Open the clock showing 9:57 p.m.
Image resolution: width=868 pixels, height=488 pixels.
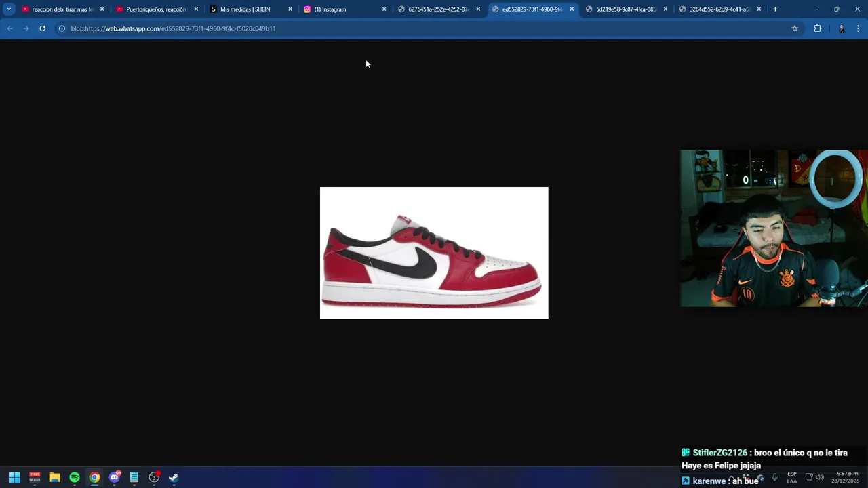(846, 477)
